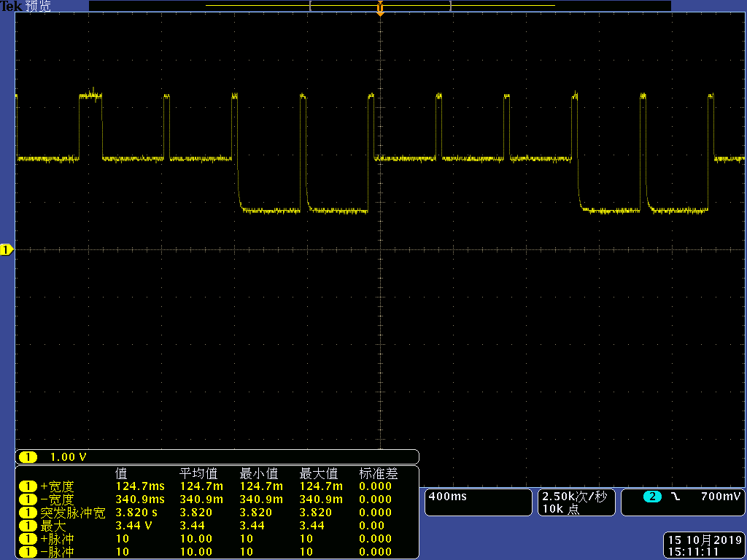Click the 400ms horizontal timebase readout
747x560 pixels.
[448, 497]
